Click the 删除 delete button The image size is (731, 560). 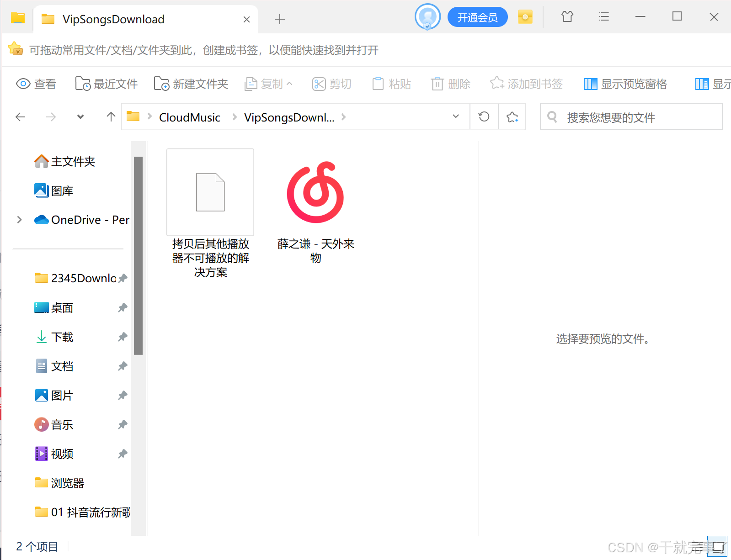(451, 84)
